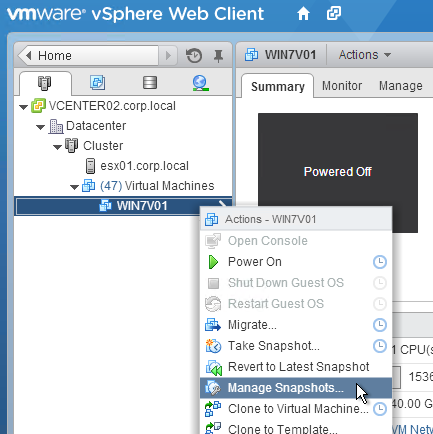Collapse the Cluster tree node

click(x=57, y=147)
